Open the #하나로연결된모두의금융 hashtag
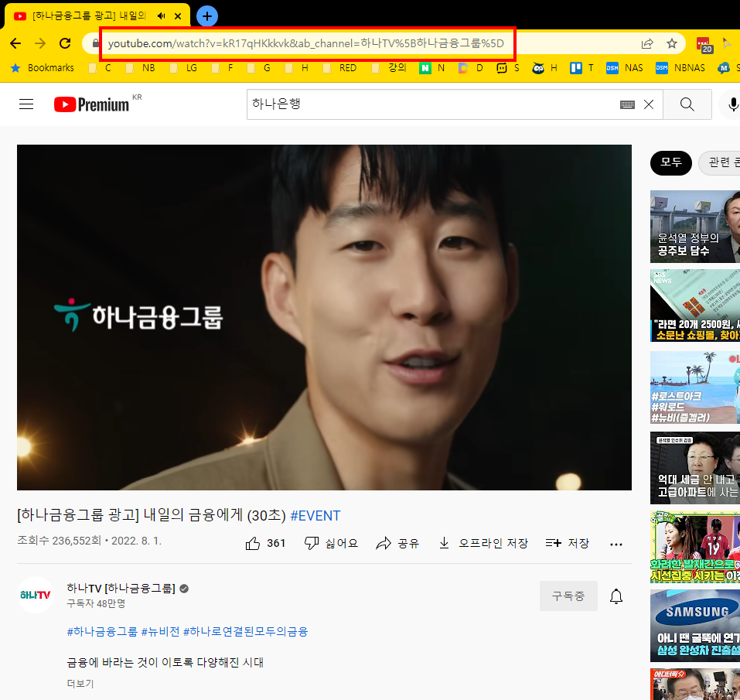This screenshot has height=700, width=740. pyautogui.click(x=245, y=632)
